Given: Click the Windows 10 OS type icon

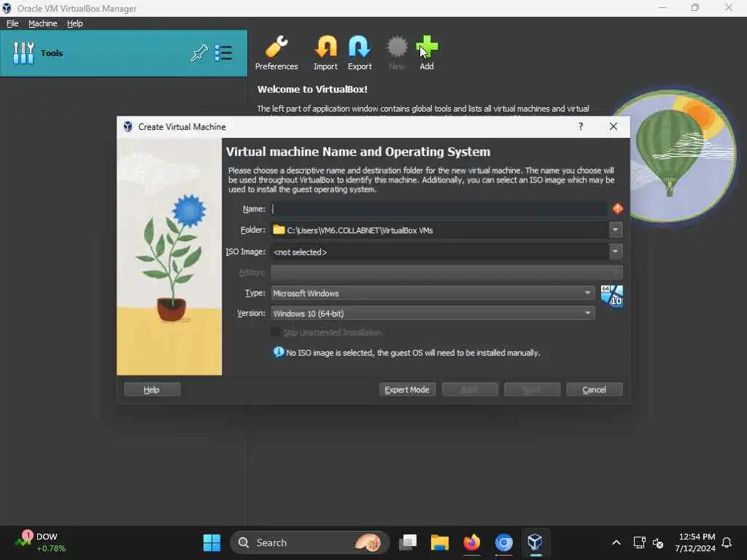Looking at the screenshot, I should (x=612, y=296).
